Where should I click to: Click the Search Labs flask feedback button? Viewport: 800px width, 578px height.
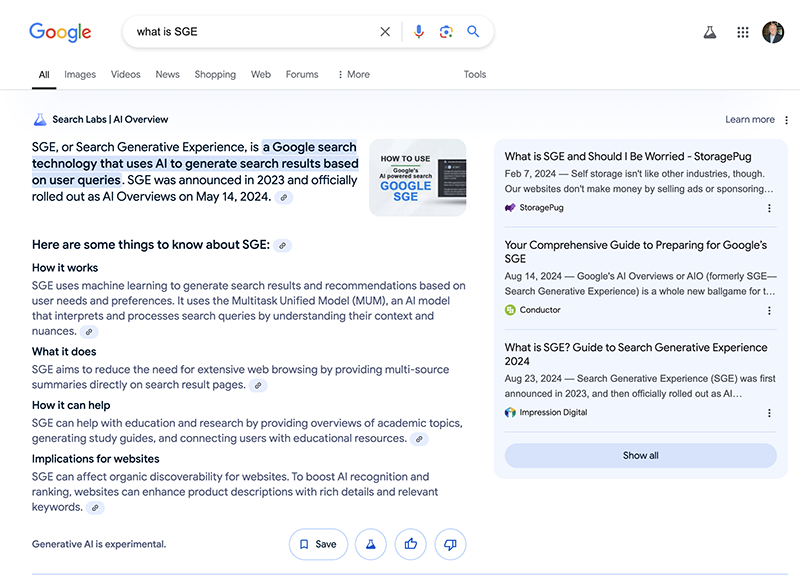click(371, 544)
